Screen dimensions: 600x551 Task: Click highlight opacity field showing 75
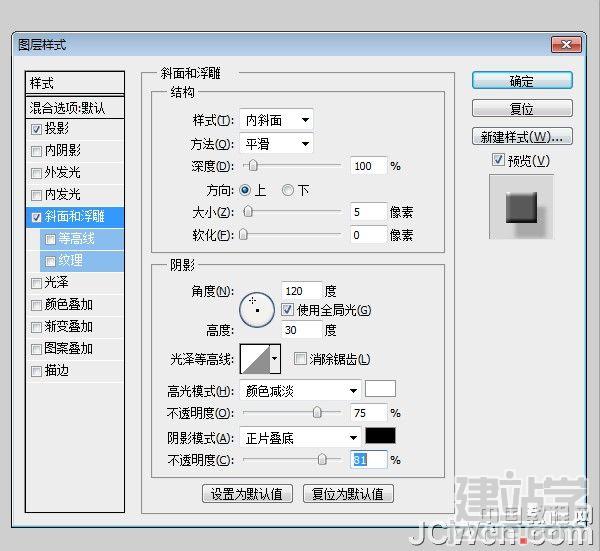368,413
